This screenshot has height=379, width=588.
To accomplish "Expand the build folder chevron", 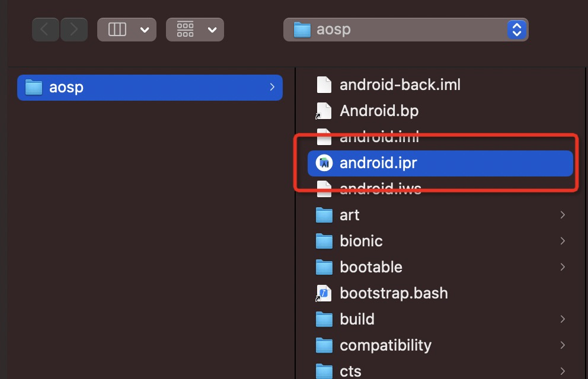I will (563, 319).
